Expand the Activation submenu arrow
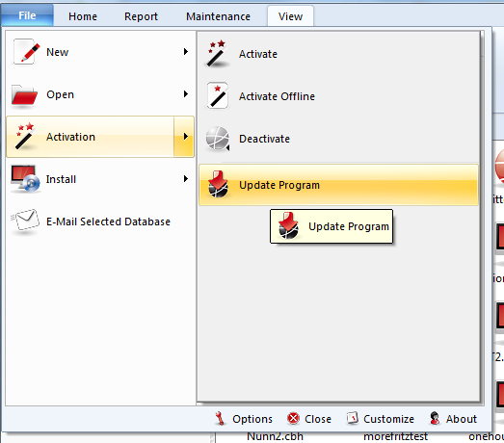The image size is (504, 443). coord(184,137)
